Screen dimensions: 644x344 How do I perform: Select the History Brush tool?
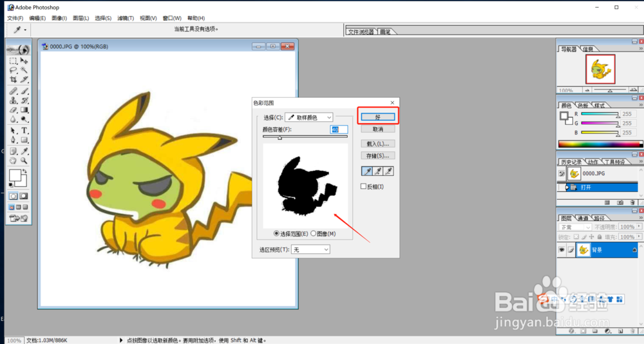point(24,100)
